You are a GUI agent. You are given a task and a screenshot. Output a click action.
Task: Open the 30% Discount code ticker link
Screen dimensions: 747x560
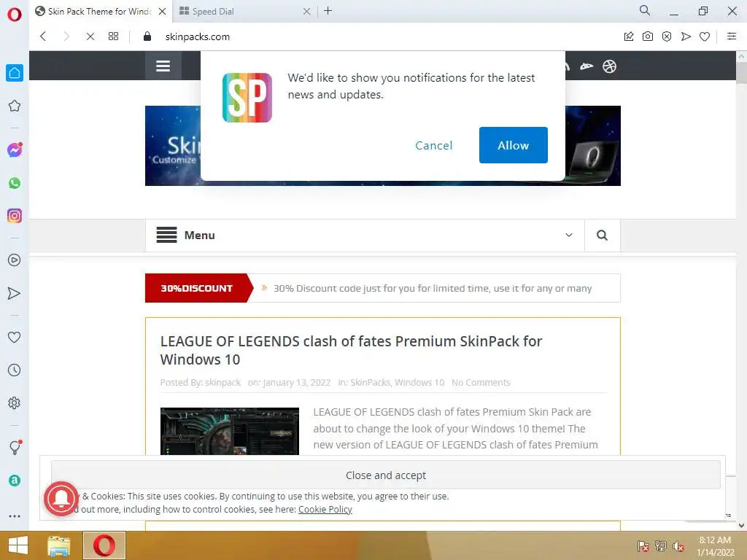pyautogui.click(x=433, y=289)
